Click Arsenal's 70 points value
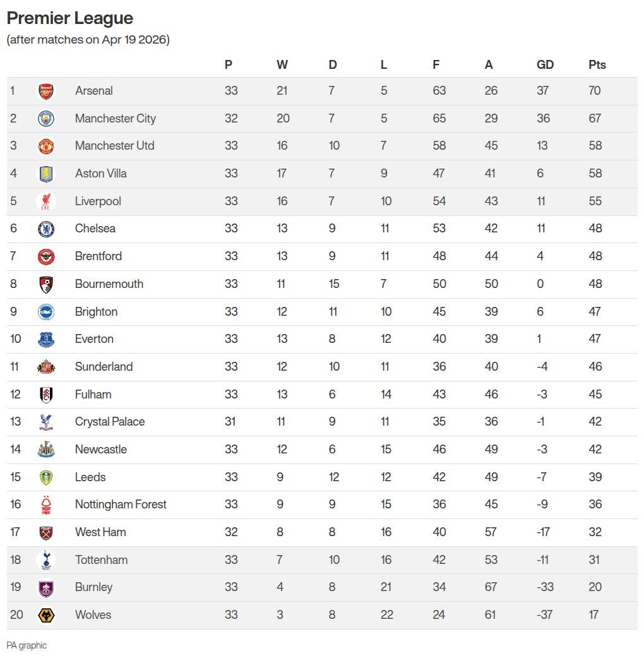The height and width of the screenshot is (658, 644). tap(595, 91)
